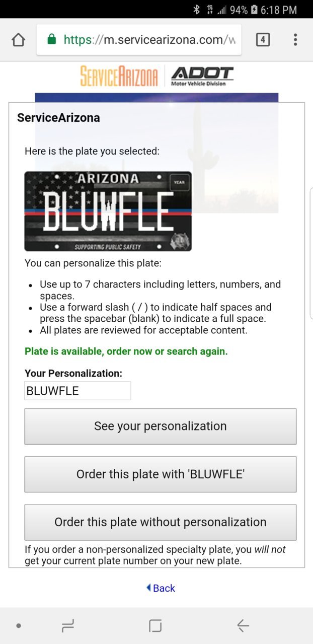Order this plate without personalization
The height and width of the screenshot is (644, 313).
point(161,522)
